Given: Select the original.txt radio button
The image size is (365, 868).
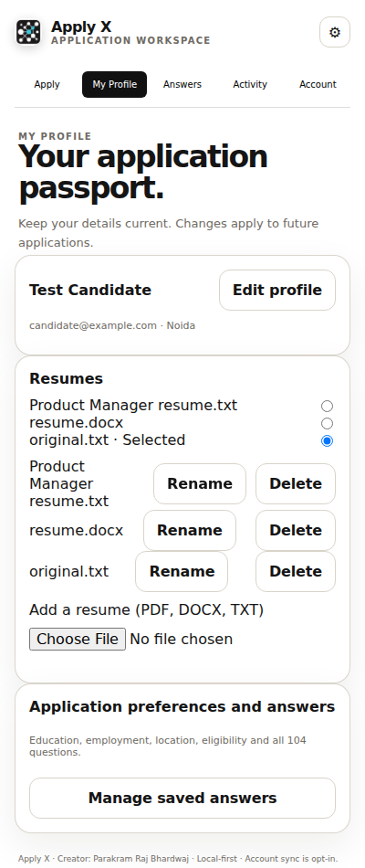Looking at the screenshot, I should click(327, 440).
